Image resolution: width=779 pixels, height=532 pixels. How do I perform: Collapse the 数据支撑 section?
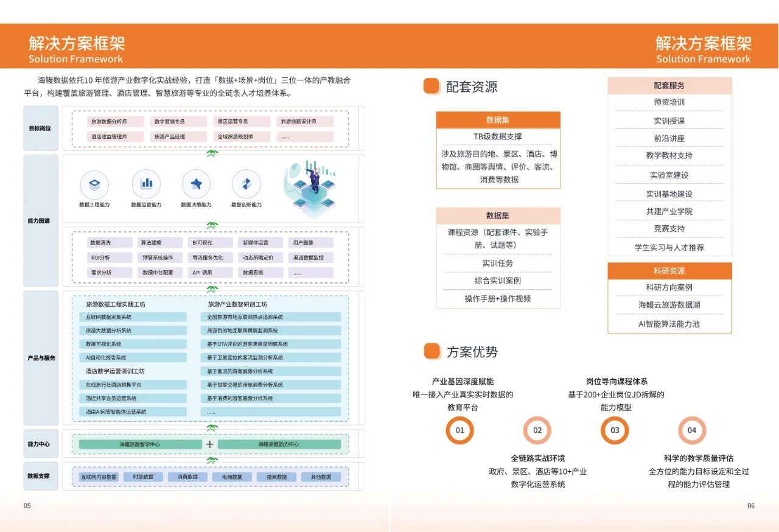(40, 477)
